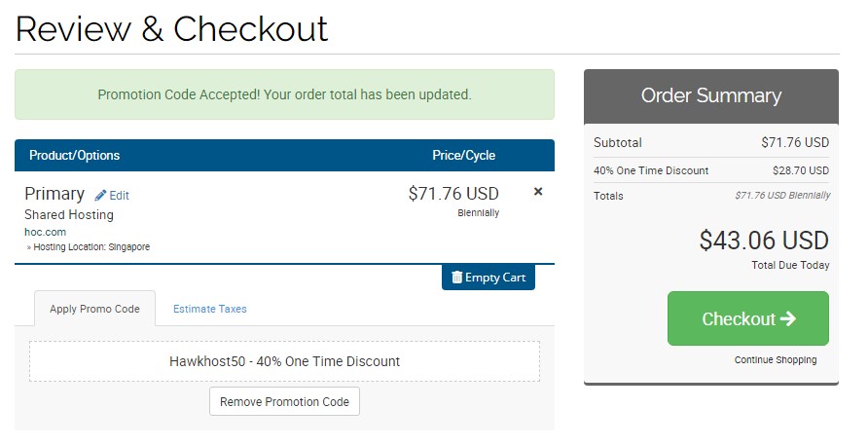
Task: Switch to the Estimate Taxes tab
Action: 210,309
